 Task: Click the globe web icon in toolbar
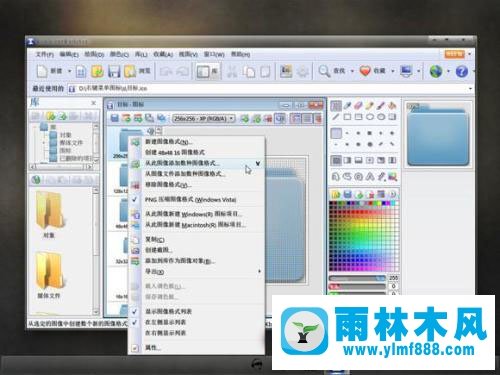436,71
